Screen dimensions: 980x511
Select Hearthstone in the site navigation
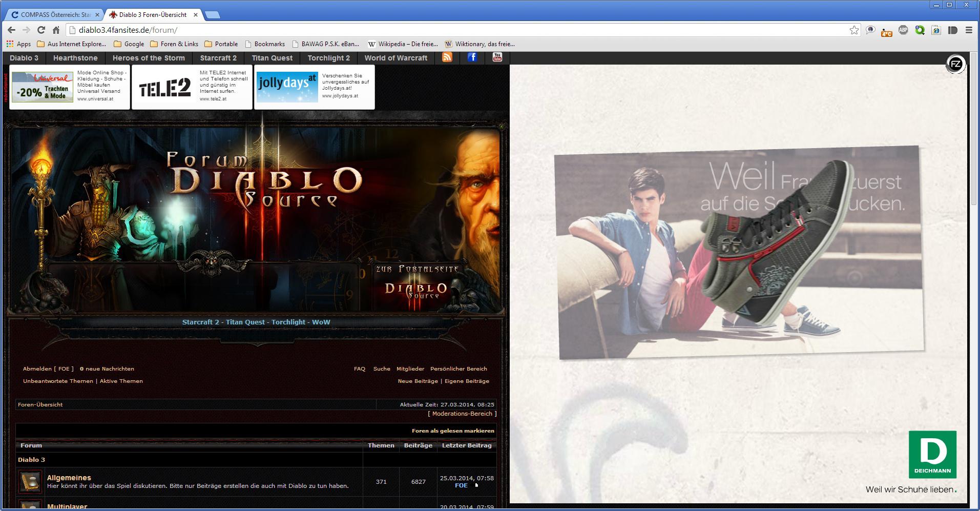(x=75, y=58)
